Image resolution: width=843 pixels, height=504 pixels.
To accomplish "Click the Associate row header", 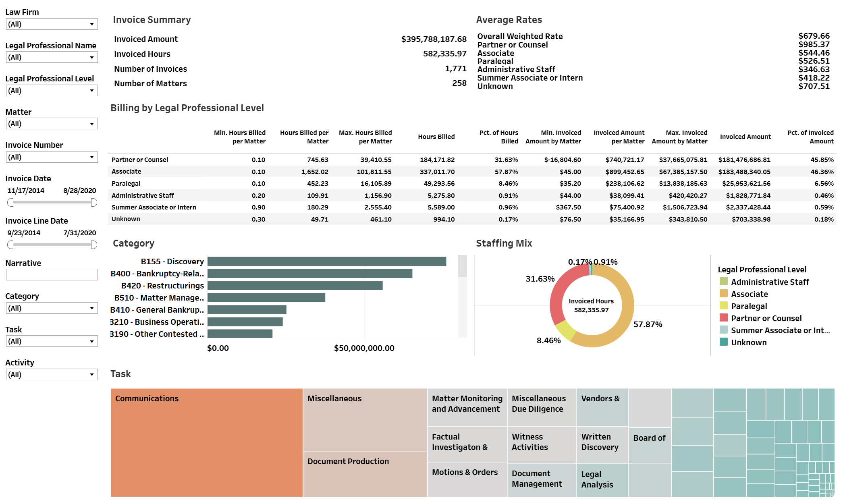I will tap(126, 172).
